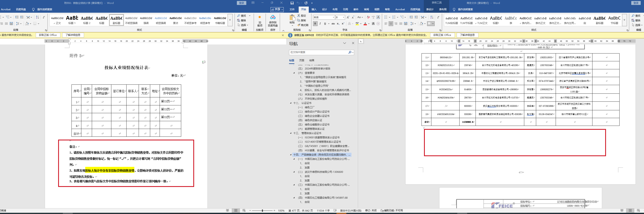Toggle Bold formatting in right Word window
Viewport: 644px width, 214px height.
tap(315, 24)
